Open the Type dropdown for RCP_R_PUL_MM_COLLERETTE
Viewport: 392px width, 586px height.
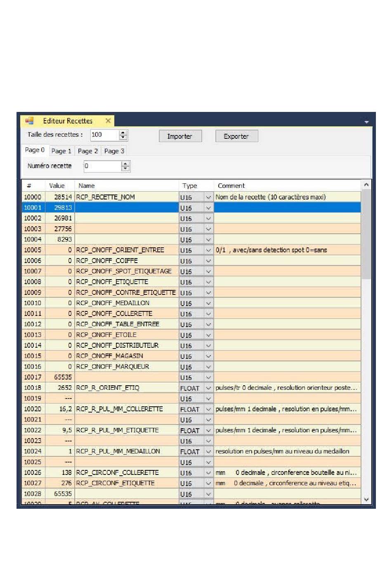pos(208,409)
